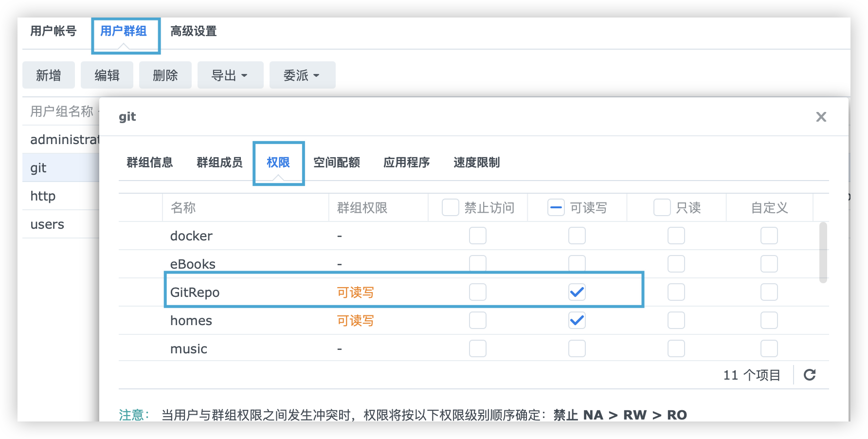Click the refresh icon beside 11 个项目
This screenshot has width=868, height=439.
(x=810, y=375)
